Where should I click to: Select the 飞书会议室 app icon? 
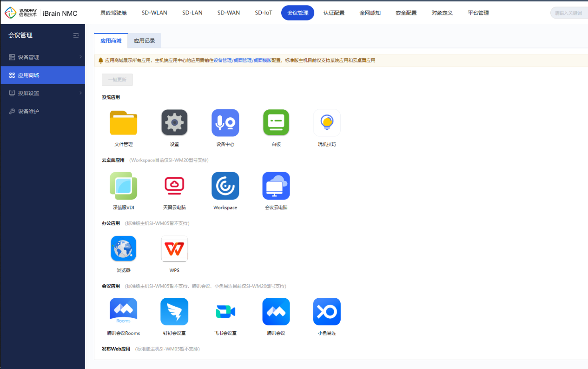(x=225, y=311)
